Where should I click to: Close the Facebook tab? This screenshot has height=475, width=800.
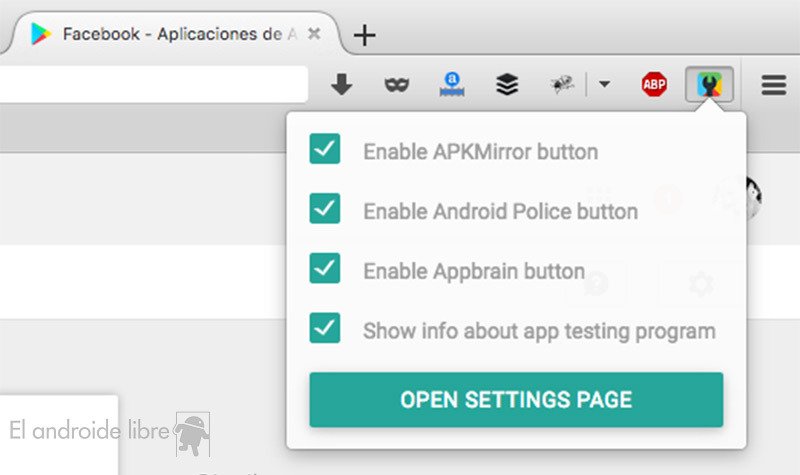point(314,34)
